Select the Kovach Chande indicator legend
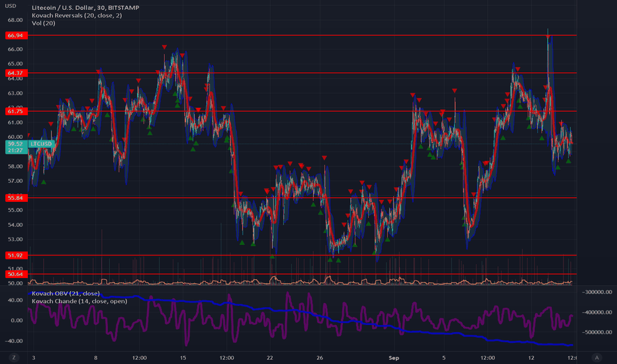 [x=79, y=301]
